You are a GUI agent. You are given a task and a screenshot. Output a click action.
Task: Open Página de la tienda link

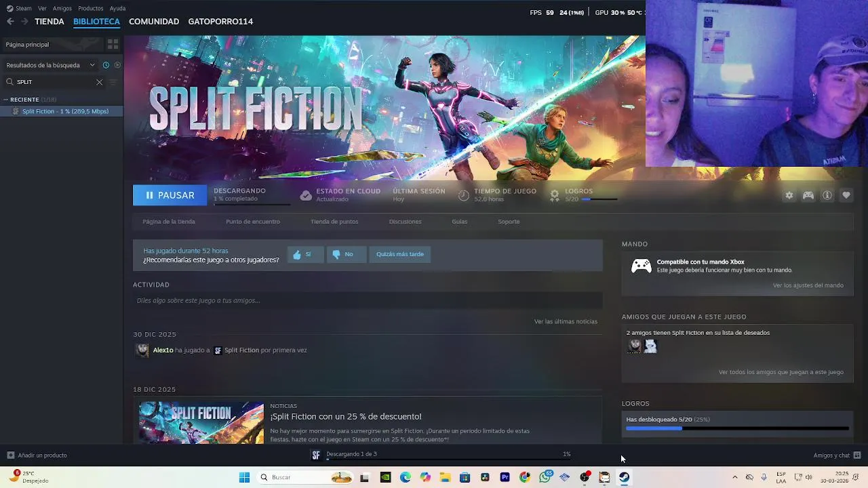[169, 222]
